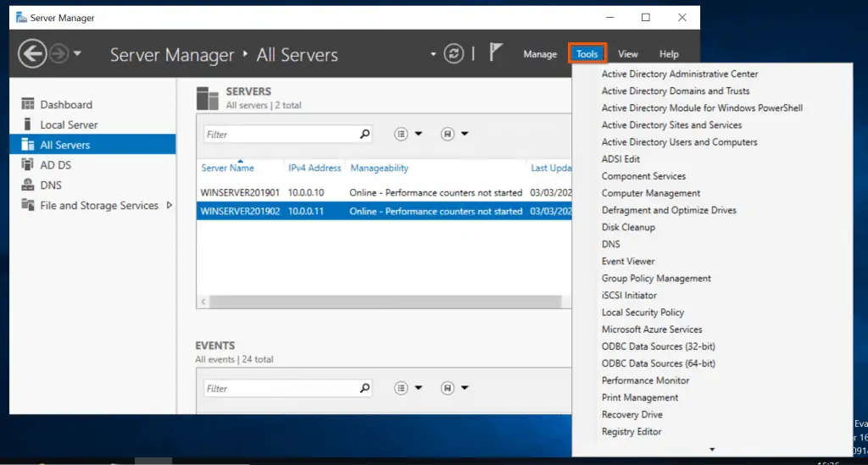Sort by the Server Name column
This screenshot has height=465, width=868.
click(x=227, y=168)
